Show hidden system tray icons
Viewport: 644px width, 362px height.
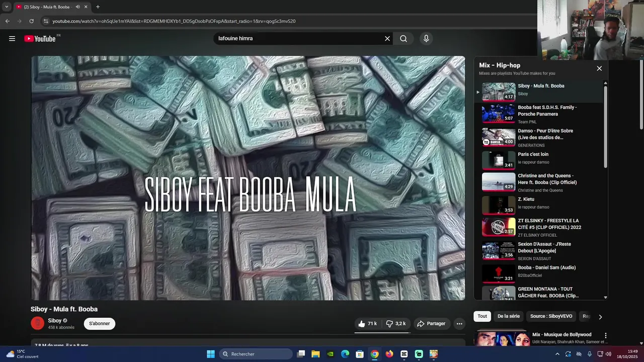[x=557, y=354]
